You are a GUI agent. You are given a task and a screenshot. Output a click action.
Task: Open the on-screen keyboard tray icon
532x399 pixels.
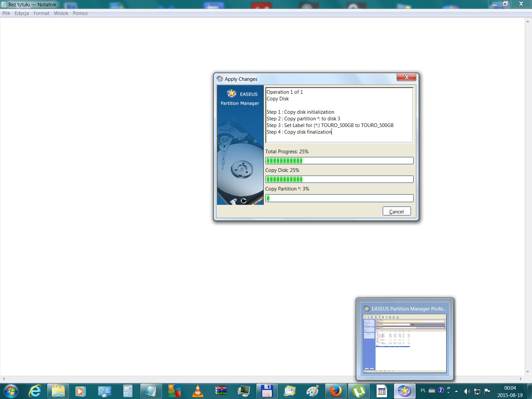click(x=432, y=391)
